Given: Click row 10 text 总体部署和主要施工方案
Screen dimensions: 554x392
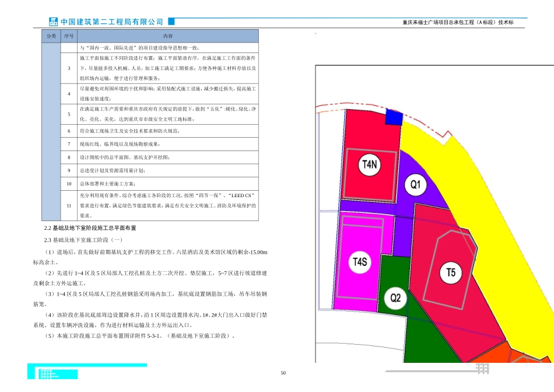Looking at the screenshot, I should 107,184.
